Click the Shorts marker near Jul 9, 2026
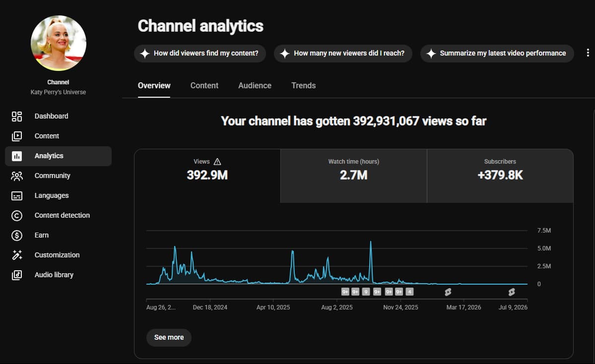The width and height of the screenshot is (595, 364). tap(512, 292)
